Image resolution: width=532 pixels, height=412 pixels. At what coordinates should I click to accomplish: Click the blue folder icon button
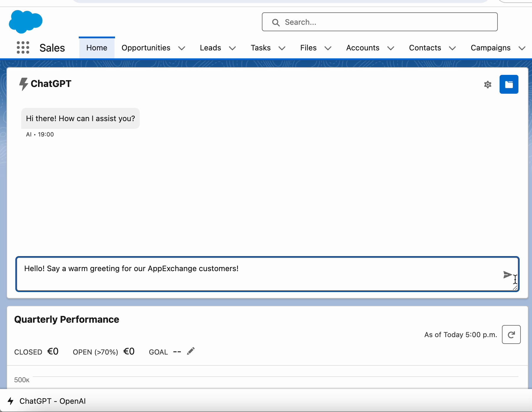509,84
